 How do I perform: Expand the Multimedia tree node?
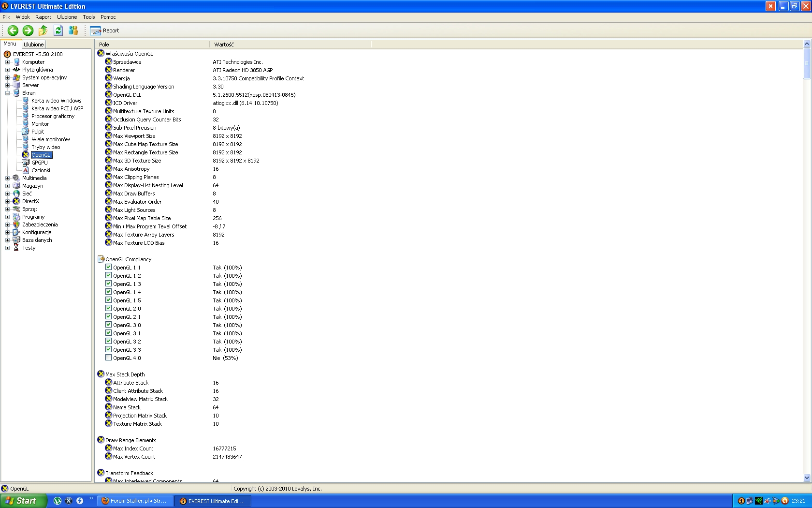(x=7, y=178)
